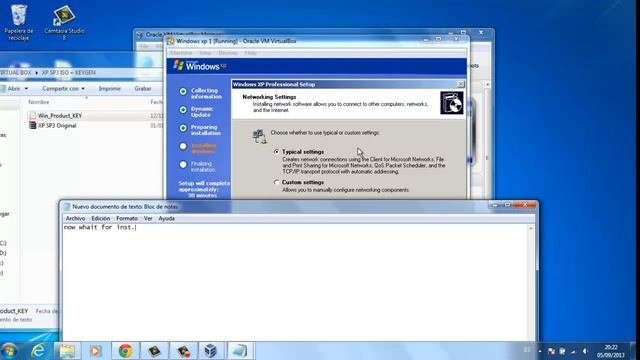Select Typical settings radio button

click(277, 152)
